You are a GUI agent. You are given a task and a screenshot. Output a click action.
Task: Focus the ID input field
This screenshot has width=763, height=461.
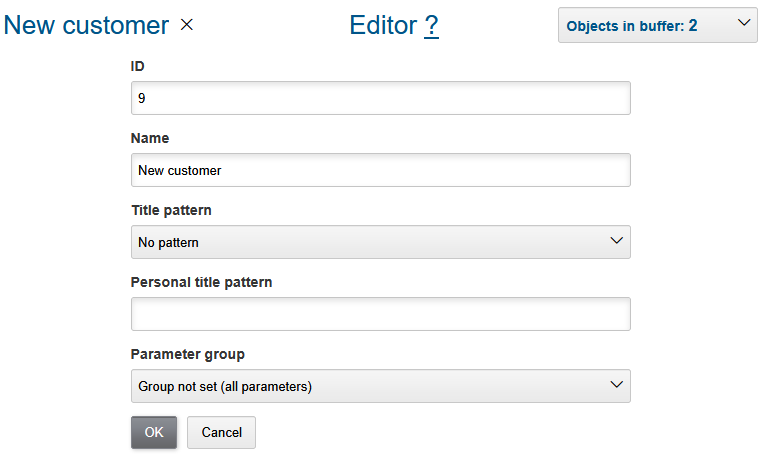pos(380,98)
